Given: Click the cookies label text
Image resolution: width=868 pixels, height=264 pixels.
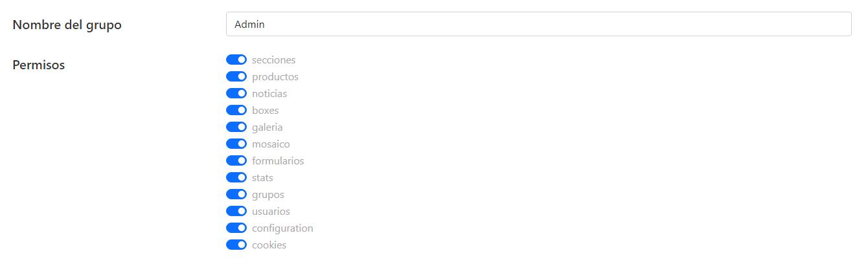Looking at the screenshot, I should coord(269,245).
